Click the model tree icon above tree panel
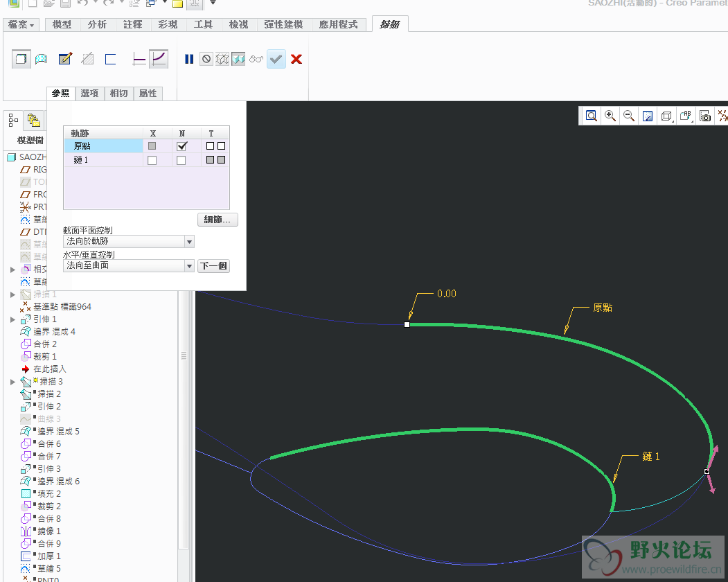This screenshot has height=582, width=728. [13, 121]
